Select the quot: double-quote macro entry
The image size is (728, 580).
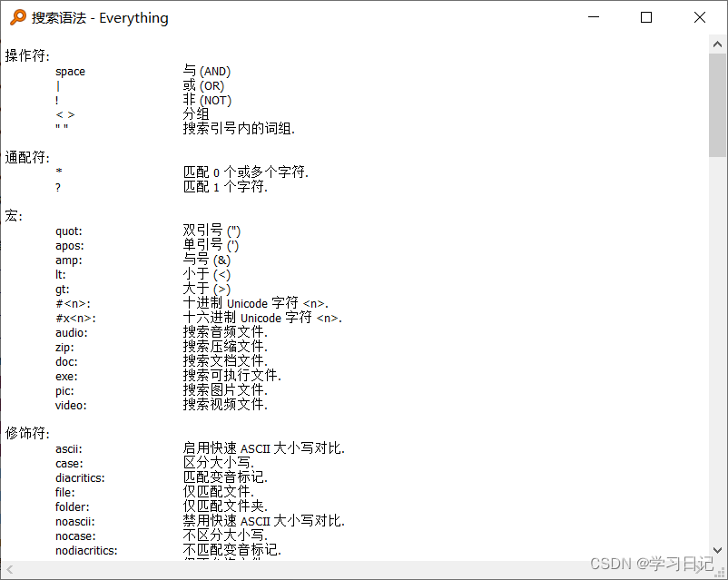point(67,231)
